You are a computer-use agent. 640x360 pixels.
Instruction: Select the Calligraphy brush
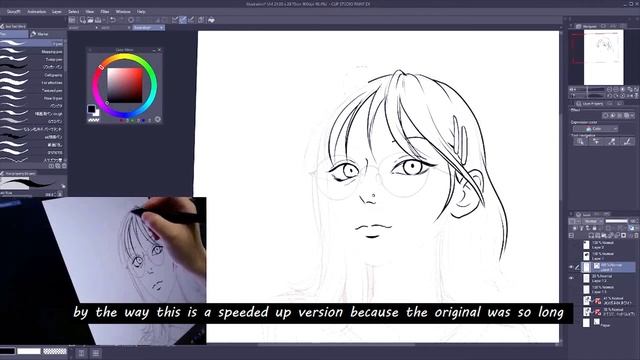(33, 75)
